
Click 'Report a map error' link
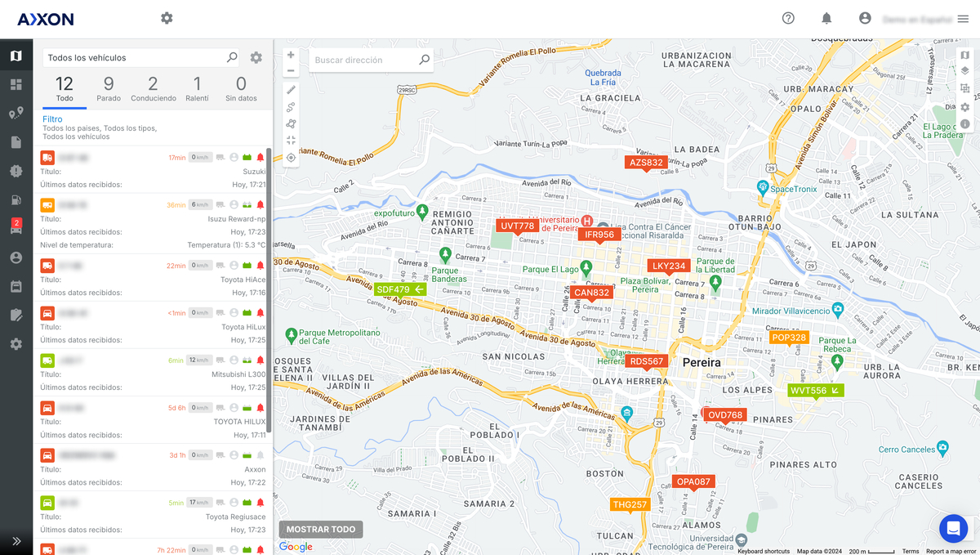tap(951, 551)
